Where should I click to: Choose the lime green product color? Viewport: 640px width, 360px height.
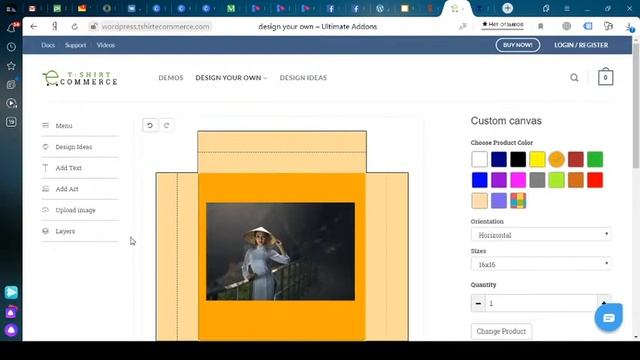(x=556, y=180)
